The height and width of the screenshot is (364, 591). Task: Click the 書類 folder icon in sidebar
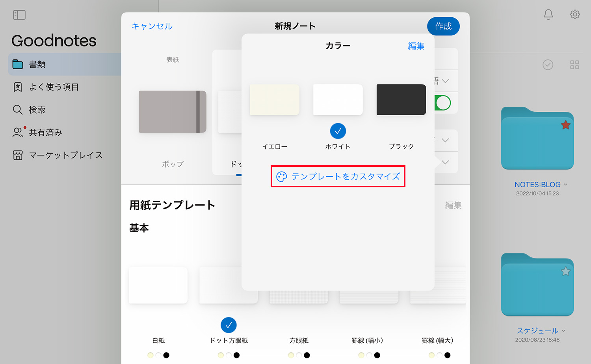(18, 64)
